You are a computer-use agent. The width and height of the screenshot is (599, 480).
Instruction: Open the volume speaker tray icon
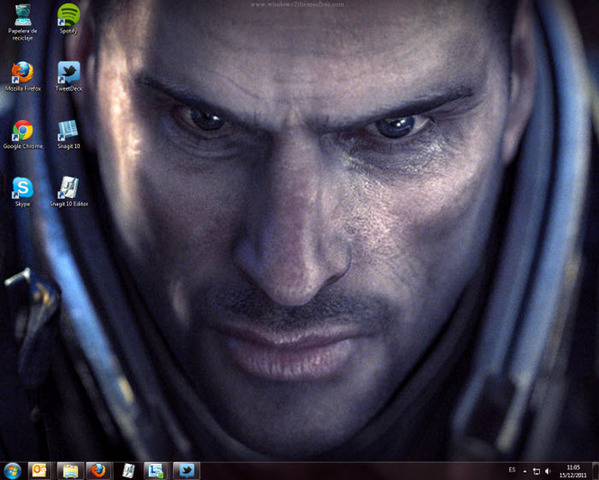[x=548, y=472]
